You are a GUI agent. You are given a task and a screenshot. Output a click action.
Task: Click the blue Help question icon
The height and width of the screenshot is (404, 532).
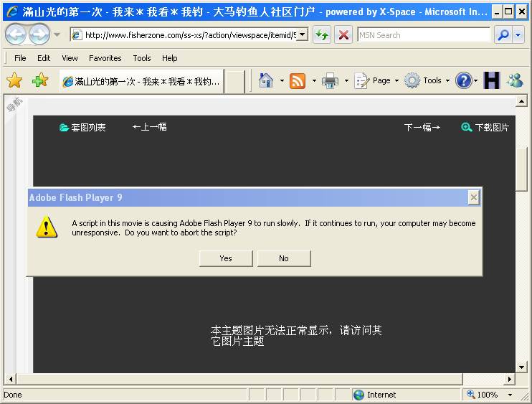pyautogui.click(x=463, y=81)
